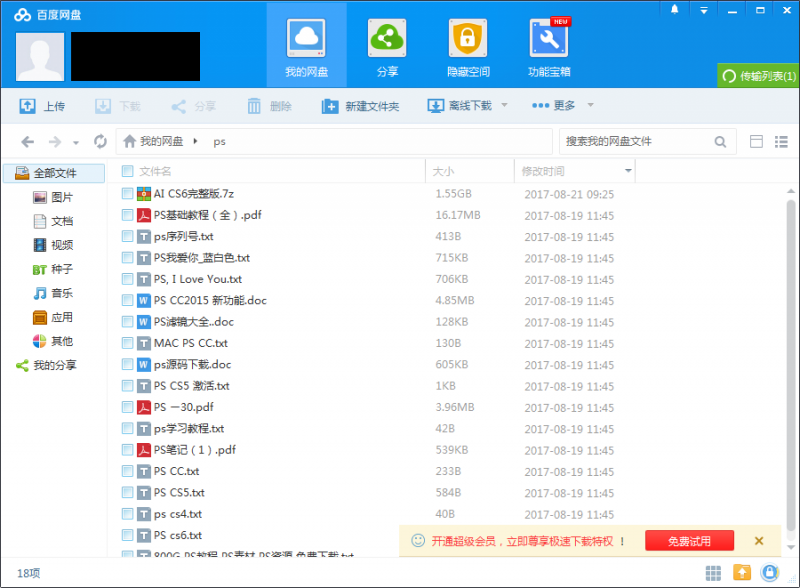800x588 pixels.
Task: Check the box for PS笔记（1）.pdf
Action: (128, 450)
